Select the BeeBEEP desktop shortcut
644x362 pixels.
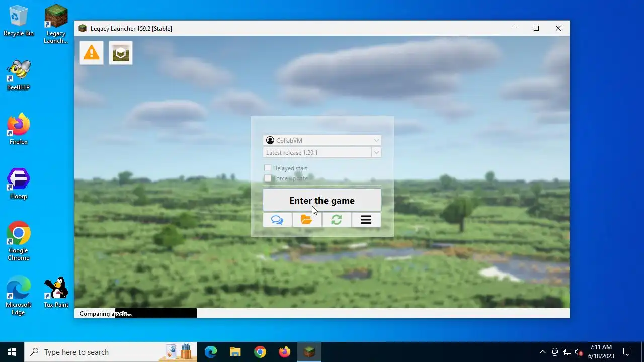(x=19, y=75)
